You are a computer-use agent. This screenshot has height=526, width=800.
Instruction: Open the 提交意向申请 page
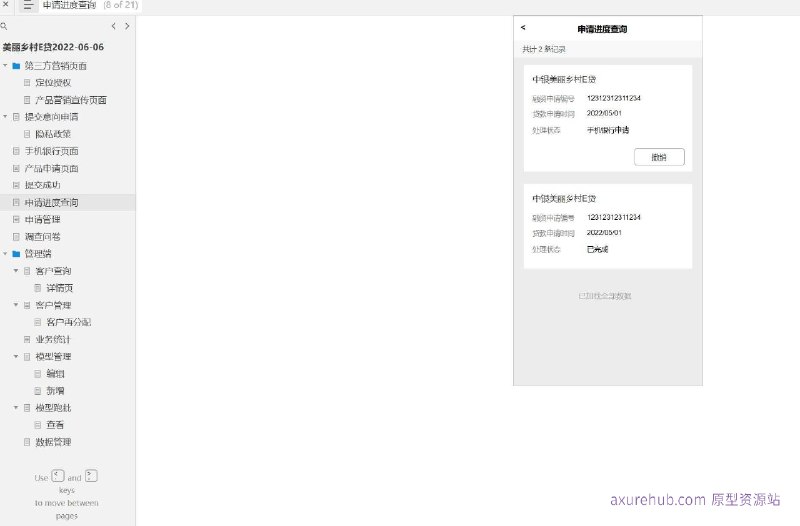click(52, 117)
